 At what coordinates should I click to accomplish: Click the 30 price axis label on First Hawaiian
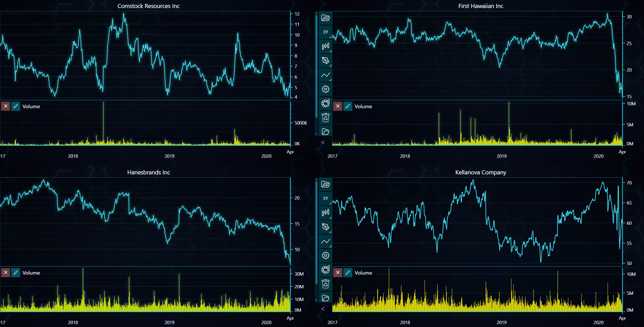(x=629, y=17)
